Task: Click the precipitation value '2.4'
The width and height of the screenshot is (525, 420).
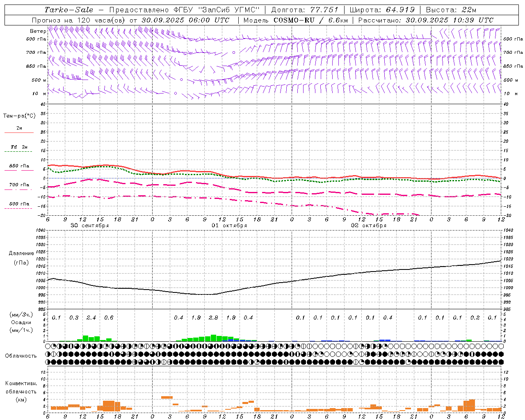Action: [x=91, y=318]
